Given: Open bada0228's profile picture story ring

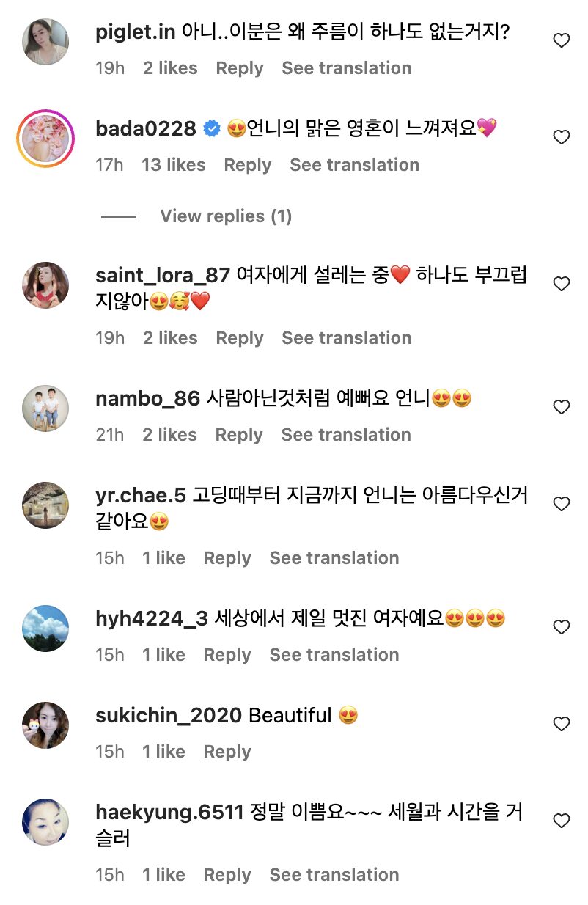Looking at the screenshot, I should (x=45, y=138).
